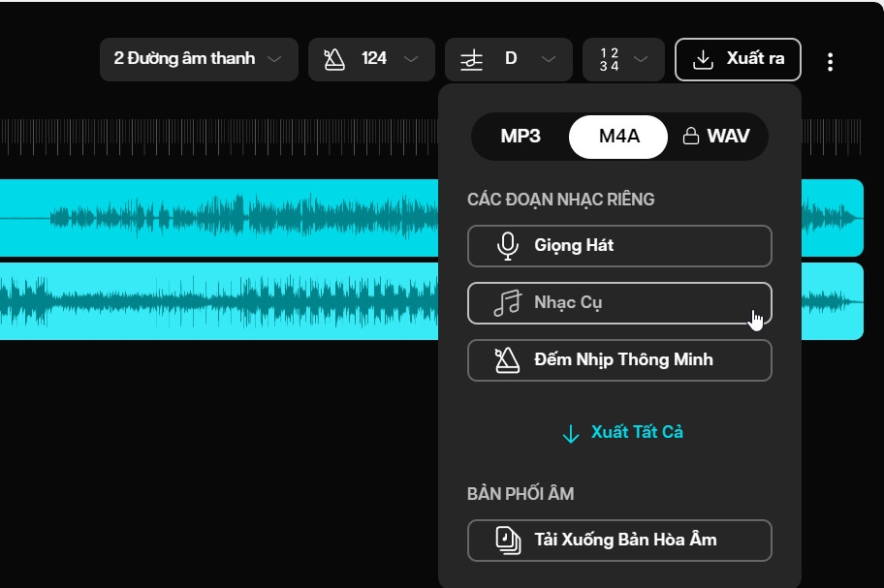Open the D key dropdown chevron
This screenshot has height=588, width=884.
coord(549,59)
